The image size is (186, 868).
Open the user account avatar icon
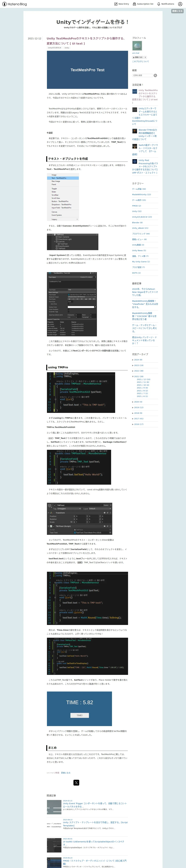pos(180,4)
